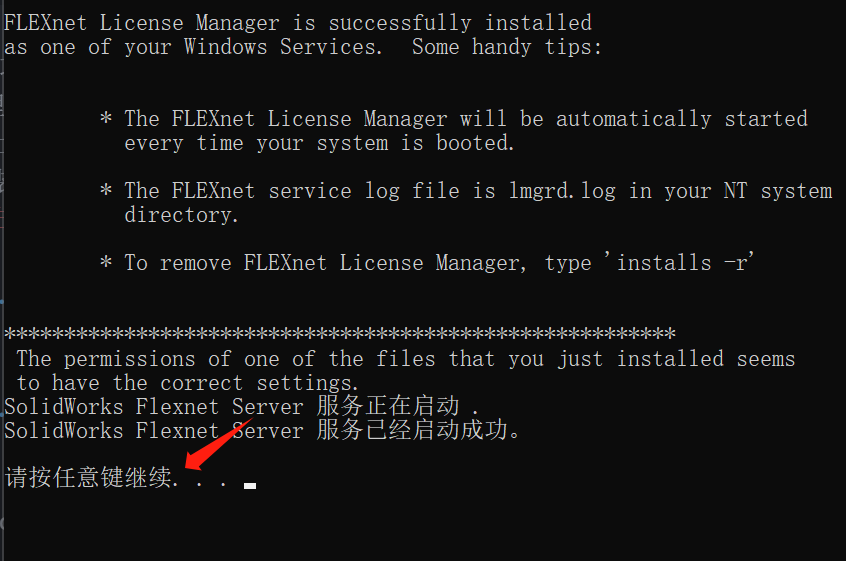Click the word 'lmgrd.log' in the output
Image resolution: width=846 pixels, height=561 pixels.
click(562, 191)
